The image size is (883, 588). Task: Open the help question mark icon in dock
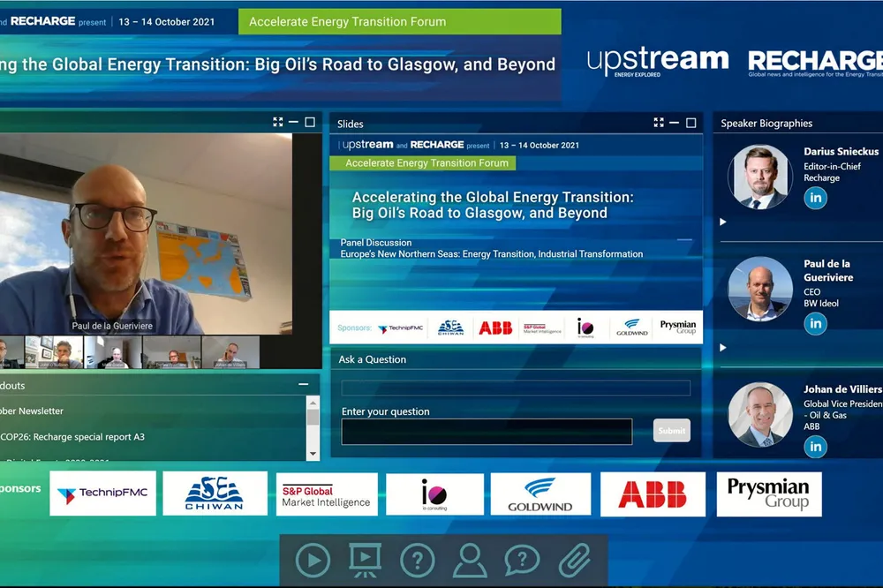418,561
